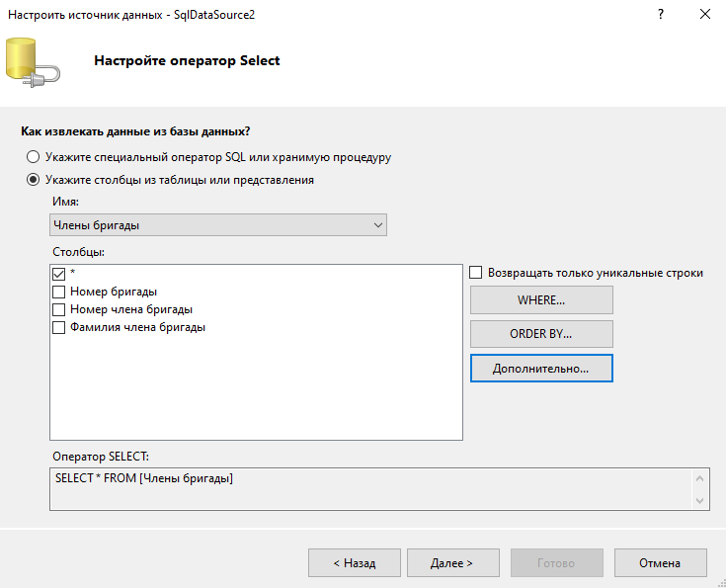Screen dimensions: 726x588
Task: Check the 'Номер бригады' column checkbox
Action: point(59,292)
